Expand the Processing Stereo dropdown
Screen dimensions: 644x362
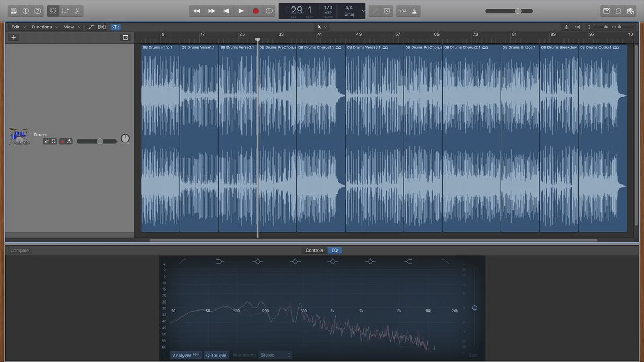(x=275, y=355)
